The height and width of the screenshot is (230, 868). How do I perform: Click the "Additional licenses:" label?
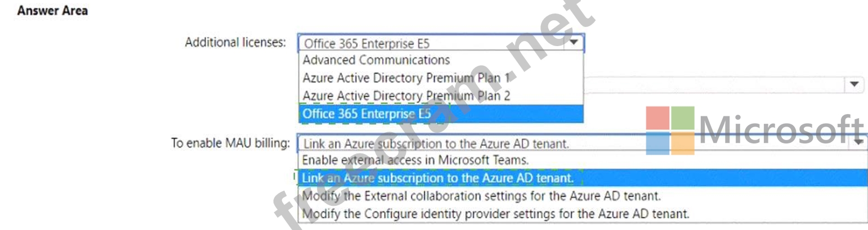click(x=235, y=42)
